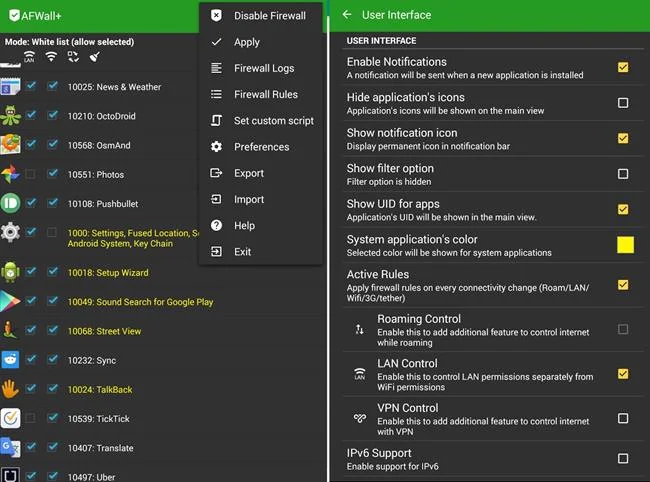Click the News & Weather app icon
Screen dimensions: 650x482
(10, 87)
